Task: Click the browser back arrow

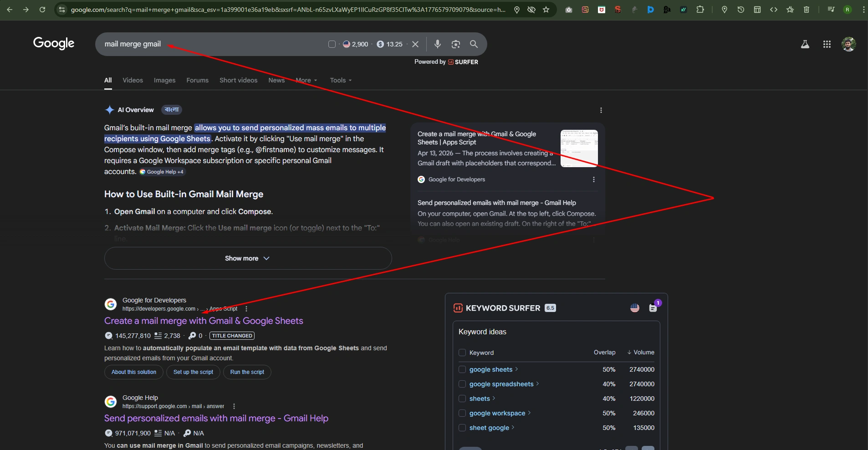Action: point(10,10)
